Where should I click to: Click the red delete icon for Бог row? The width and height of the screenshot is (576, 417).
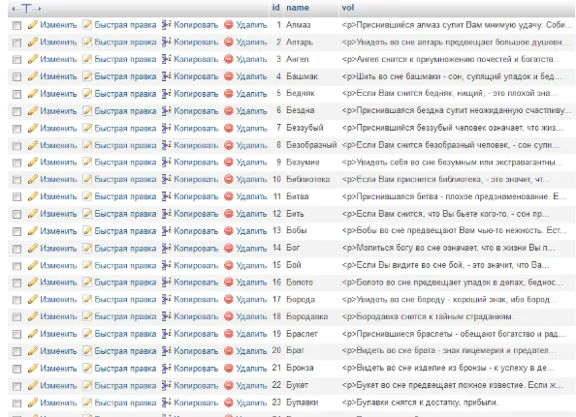tap(228, 248)
